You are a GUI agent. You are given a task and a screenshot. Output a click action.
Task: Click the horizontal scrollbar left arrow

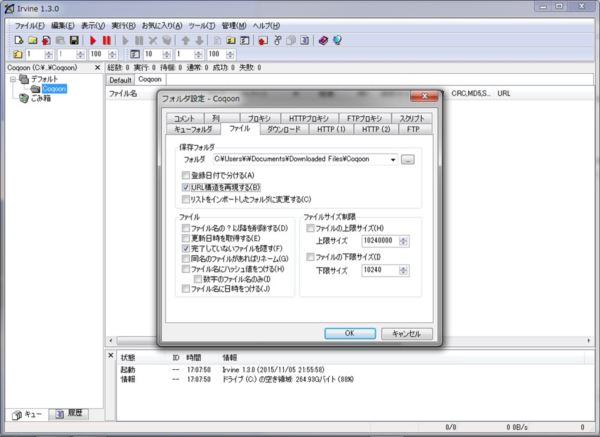(x=111, y=340)
